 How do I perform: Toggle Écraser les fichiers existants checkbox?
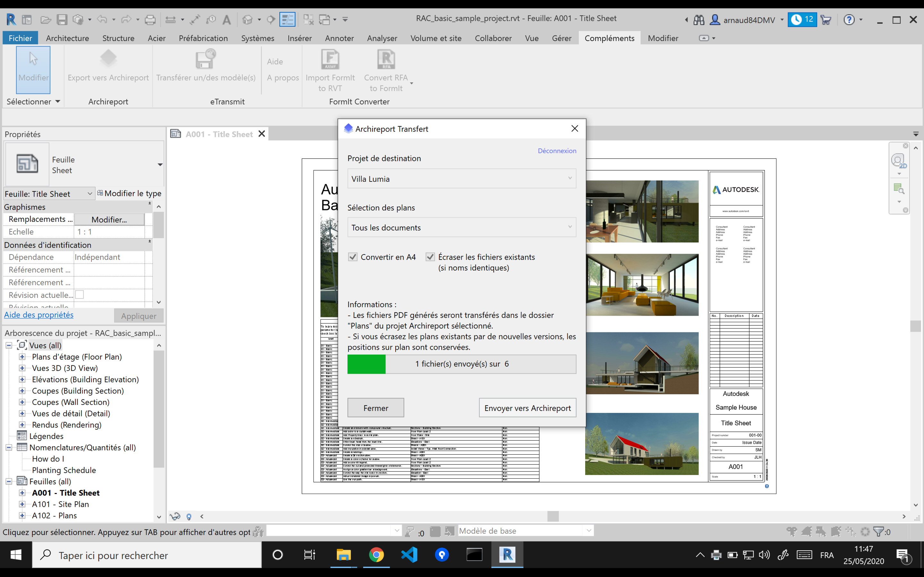(x=430, y=257)
